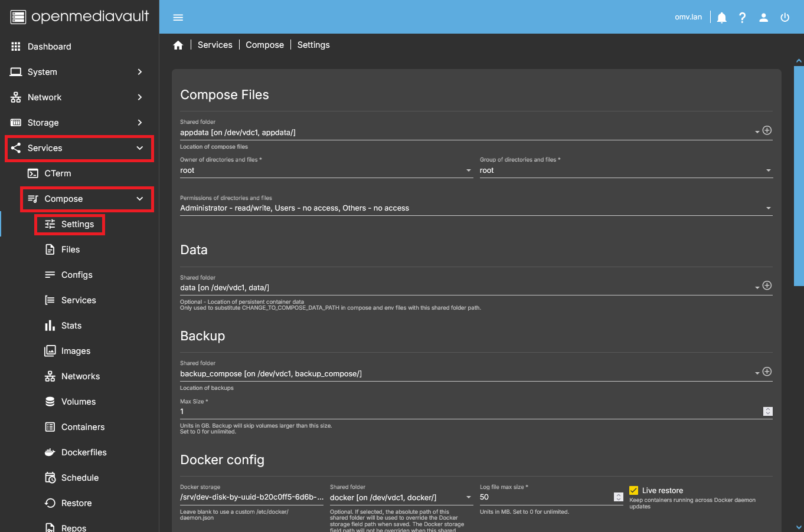Viewport: 804px width, 532px height.
Task: Click the Services breadcrumb link
Action: 215,45
